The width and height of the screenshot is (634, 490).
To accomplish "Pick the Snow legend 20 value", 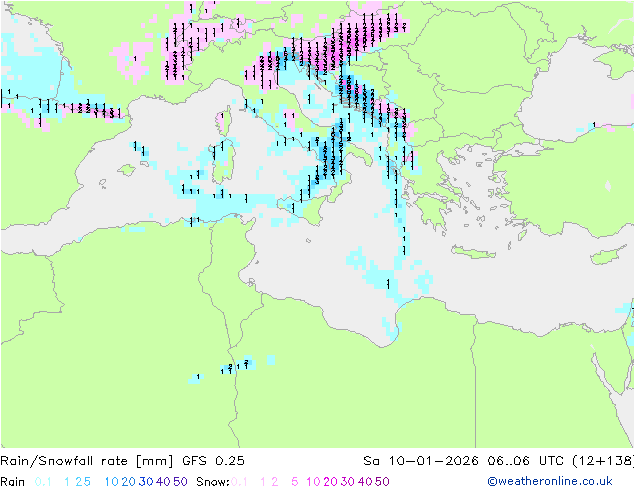I will (x=330, y=482).
